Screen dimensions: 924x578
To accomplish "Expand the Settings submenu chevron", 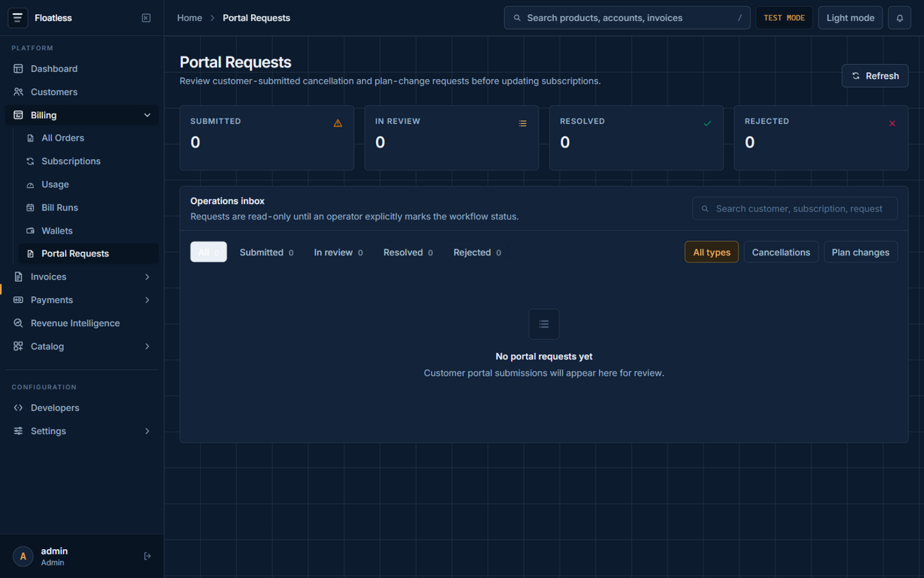I will pyautogui.click(x=147, y=431).
